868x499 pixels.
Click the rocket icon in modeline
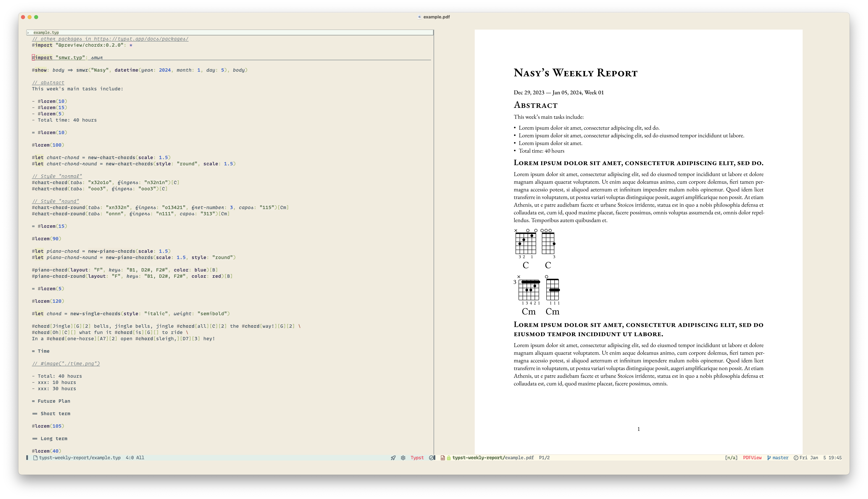point(393,458)
